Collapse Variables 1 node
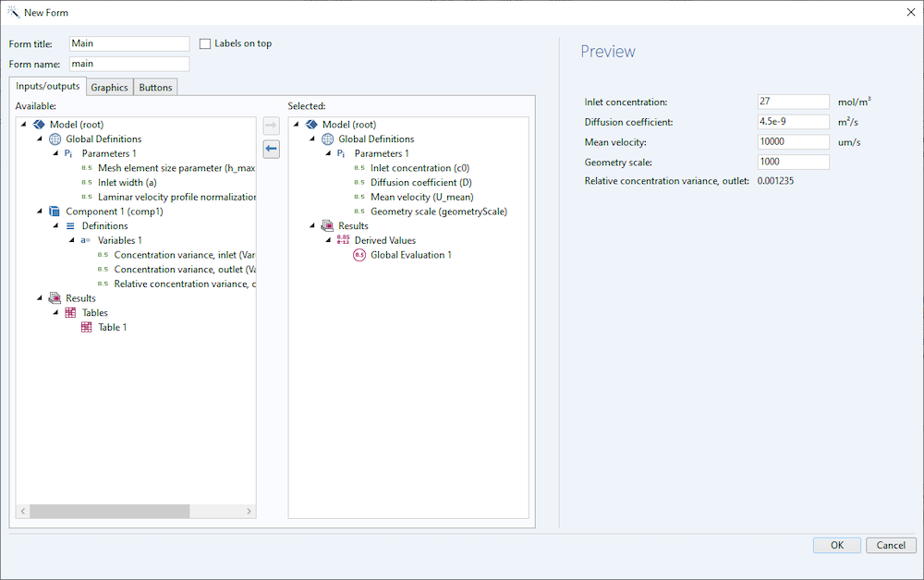Image resolution: width=924 pixels, height=580 pixels. 71,240
